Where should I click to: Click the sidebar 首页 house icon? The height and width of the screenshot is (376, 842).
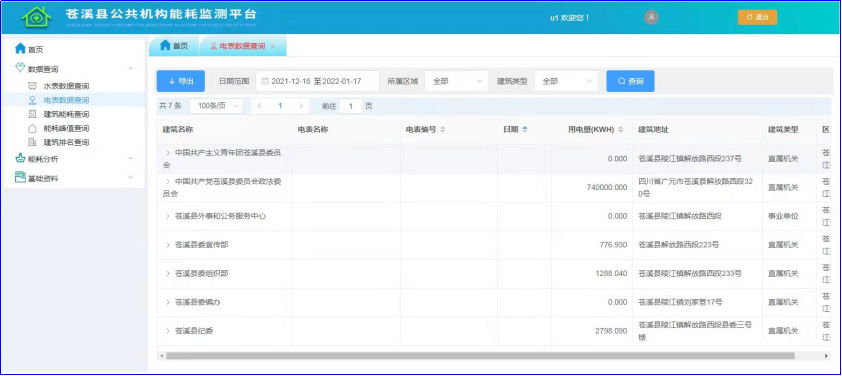point(20,48)
